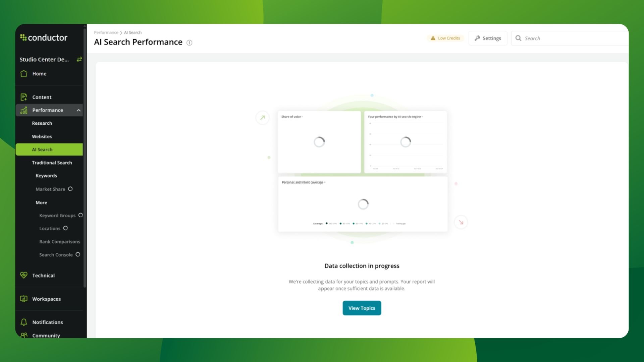Open Market Share submenu item

coord(50,189)
